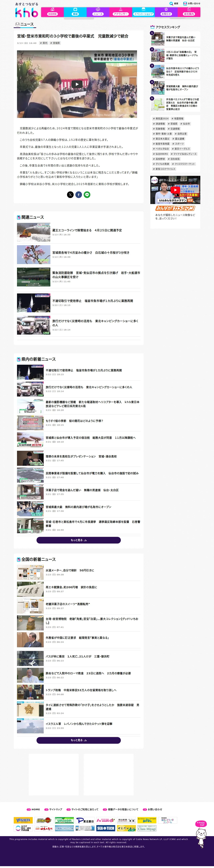Select the 楽天イーグルス tag
Image resolution: width=214 pixels, height=868 pixels.
pos(181,149)
